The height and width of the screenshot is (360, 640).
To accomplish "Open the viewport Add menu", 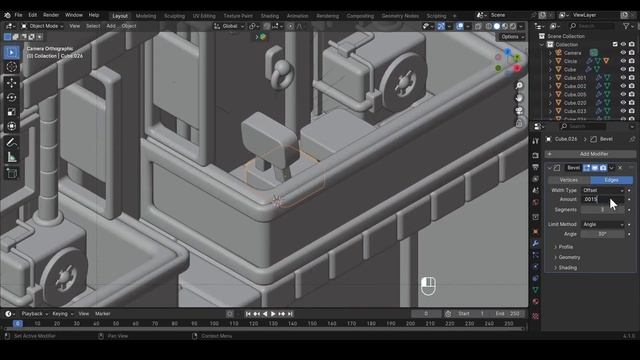I will 111,26.
